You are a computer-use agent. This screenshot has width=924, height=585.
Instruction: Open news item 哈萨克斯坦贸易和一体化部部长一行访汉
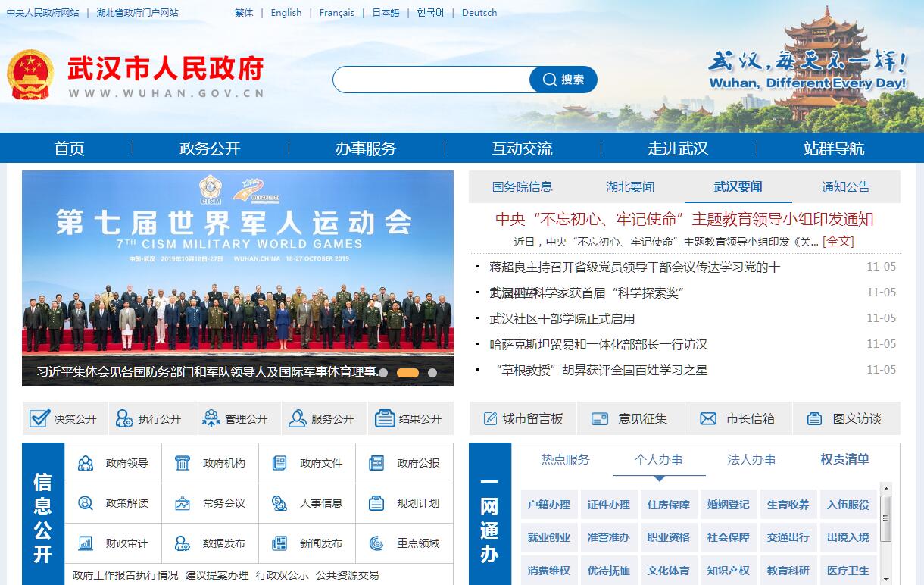click(598, 344)
